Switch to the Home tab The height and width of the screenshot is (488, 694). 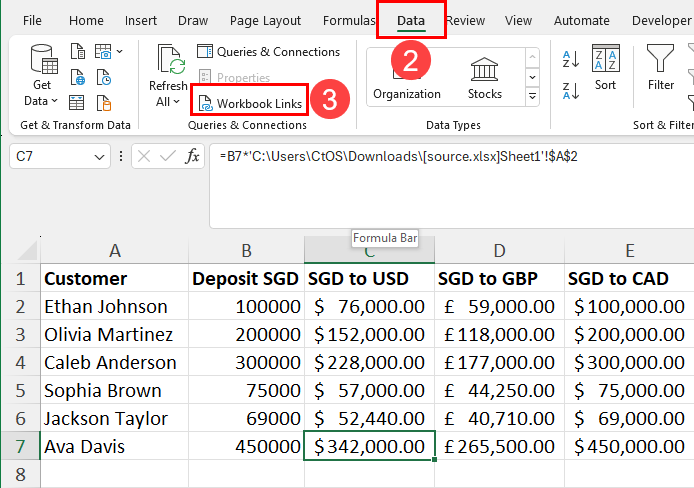(x=86, y=20)
